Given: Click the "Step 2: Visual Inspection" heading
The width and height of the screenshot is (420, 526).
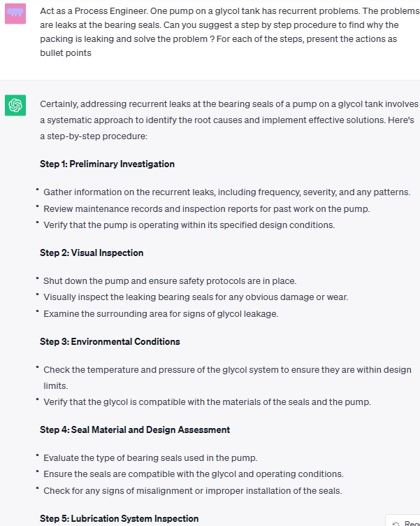Looking at the screenshot, I should click(92, 253).
